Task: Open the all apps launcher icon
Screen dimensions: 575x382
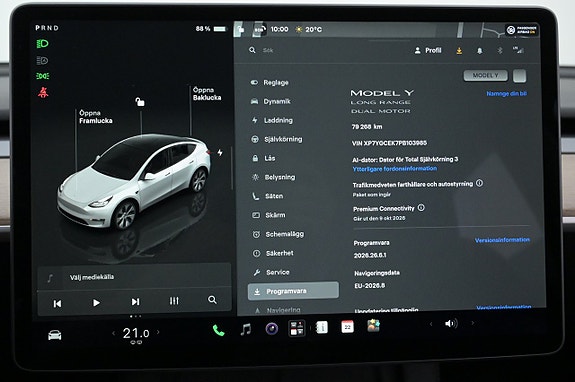Action: point(297,328)
